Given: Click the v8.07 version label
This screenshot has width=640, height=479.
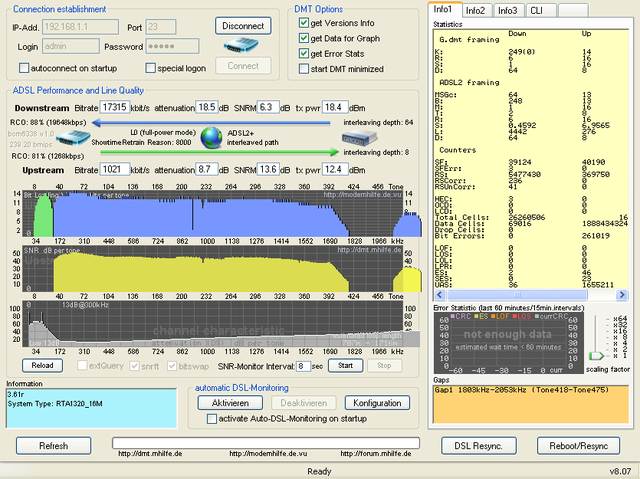Looking at the screenshot, I should point(620,472).
